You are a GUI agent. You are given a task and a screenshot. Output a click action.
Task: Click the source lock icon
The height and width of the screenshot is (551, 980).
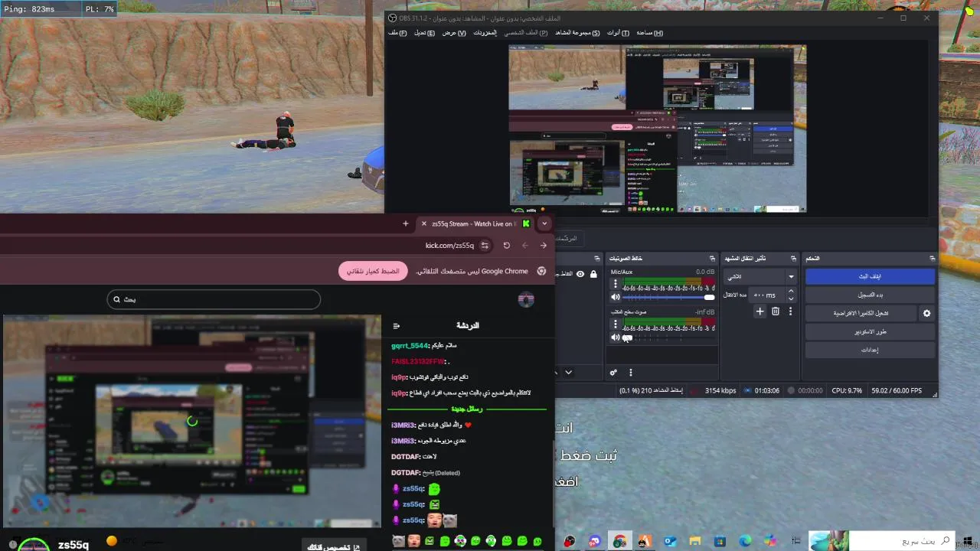click(593, 274)
